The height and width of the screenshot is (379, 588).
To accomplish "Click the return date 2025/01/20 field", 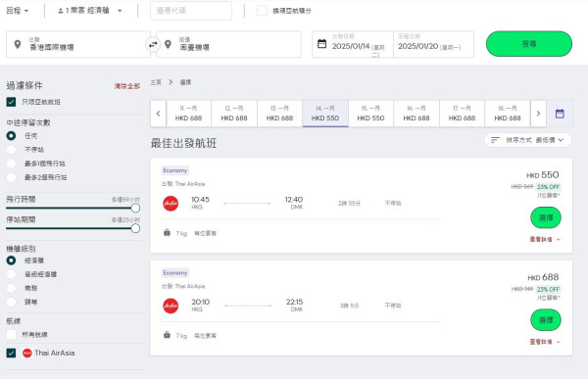I will pos(433,44).
